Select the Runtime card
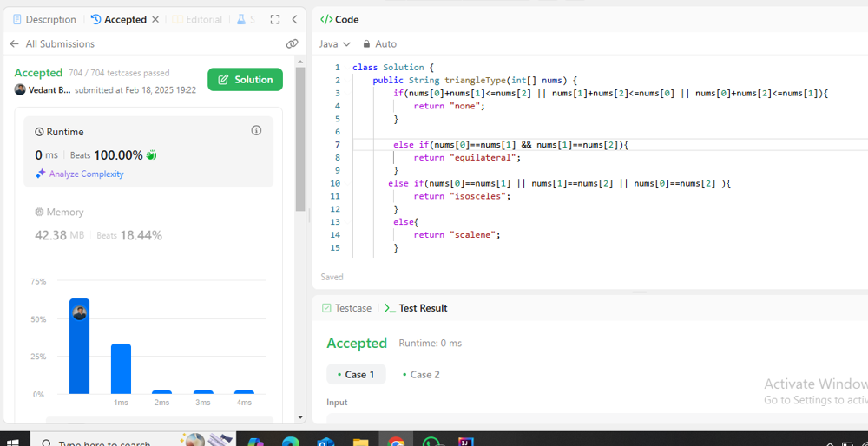The height and width of the screenshot is (446, 868). tap(148, 152)
